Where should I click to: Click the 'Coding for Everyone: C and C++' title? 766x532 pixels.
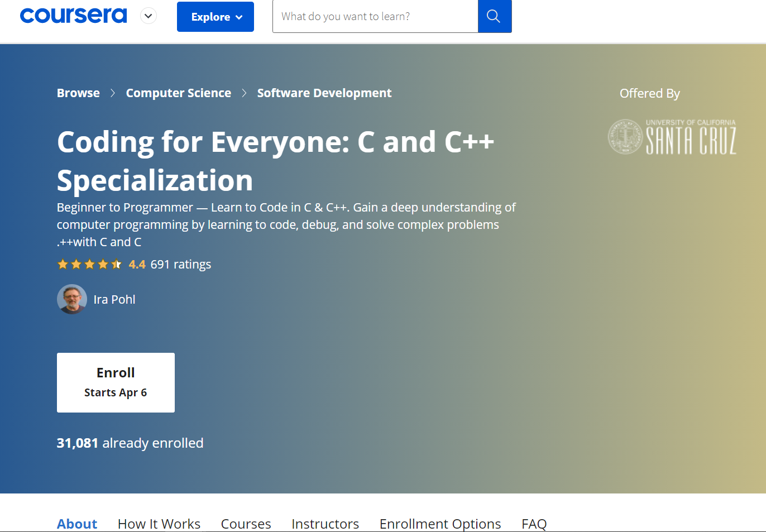coord(276,161)
